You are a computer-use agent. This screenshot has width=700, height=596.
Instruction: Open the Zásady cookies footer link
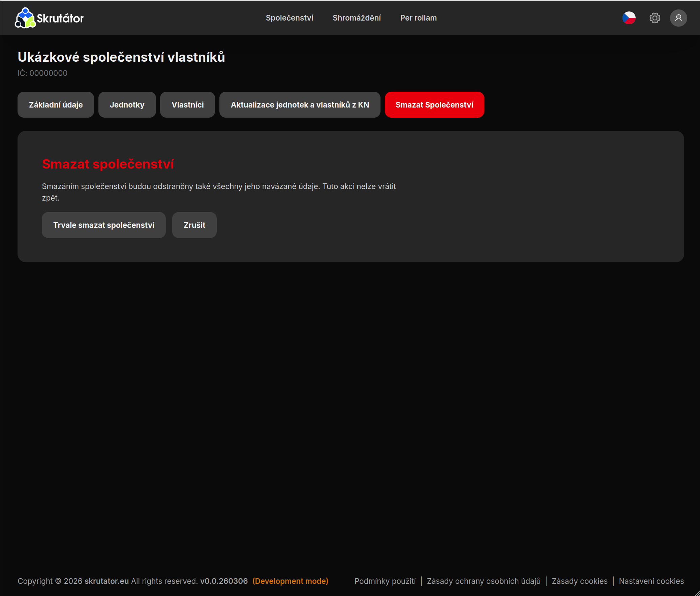579,581
